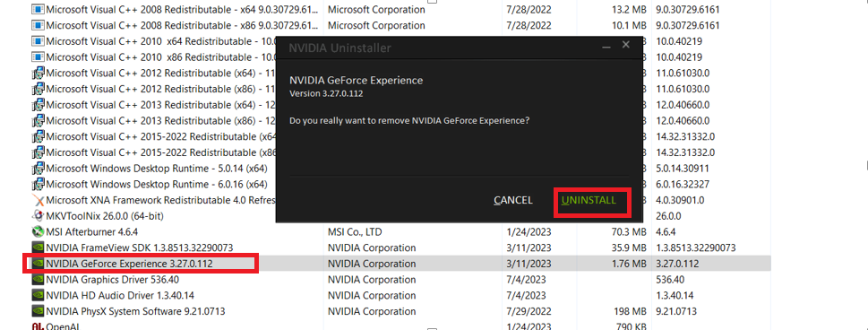This screenshot has width=868, height=330.
Task: Select Visual C++ 2013 Redistributable (x86) entry
Action: (160, 120)
